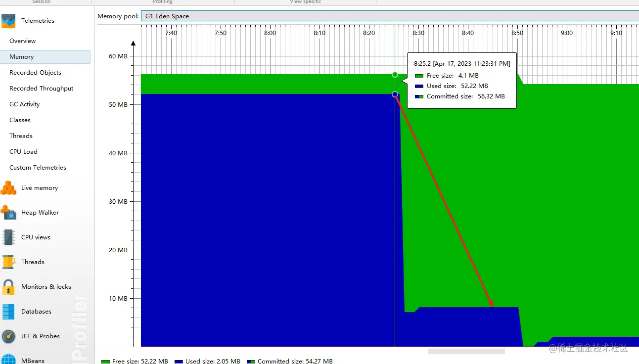
Task: Toggle the Used size legend entry
Action: click(207, 361)
